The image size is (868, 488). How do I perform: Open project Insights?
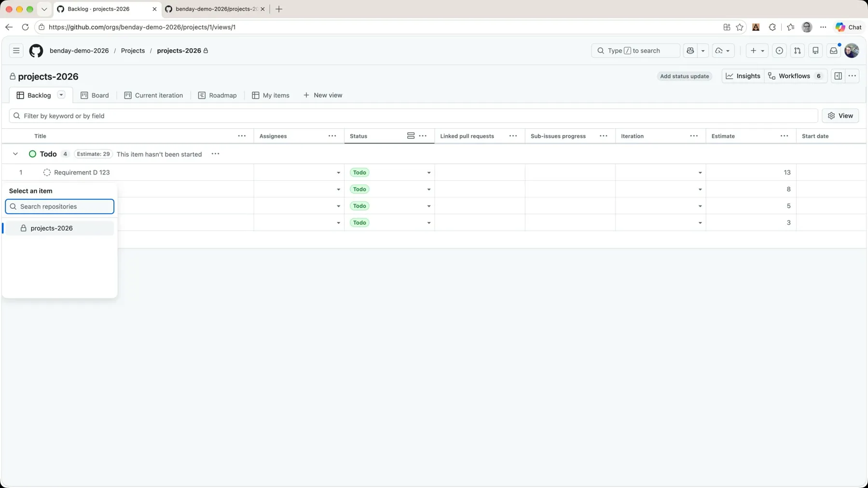[x=743, y=76]
